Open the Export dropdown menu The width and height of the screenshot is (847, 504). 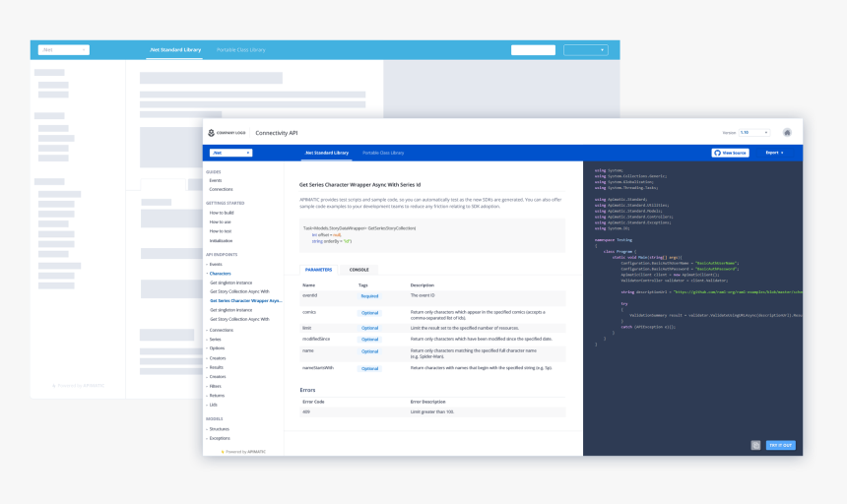point(775,153)
